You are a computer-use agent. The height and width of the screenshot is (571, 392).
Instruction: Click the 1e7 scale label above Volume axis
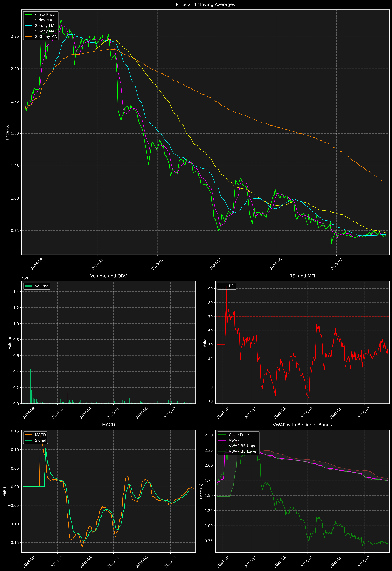25,279
